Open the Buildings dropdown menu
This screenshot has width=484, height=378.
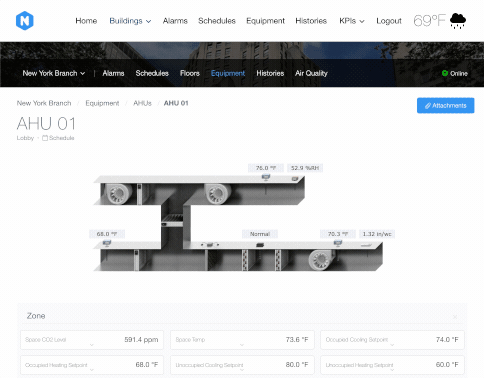pos(130,21)
